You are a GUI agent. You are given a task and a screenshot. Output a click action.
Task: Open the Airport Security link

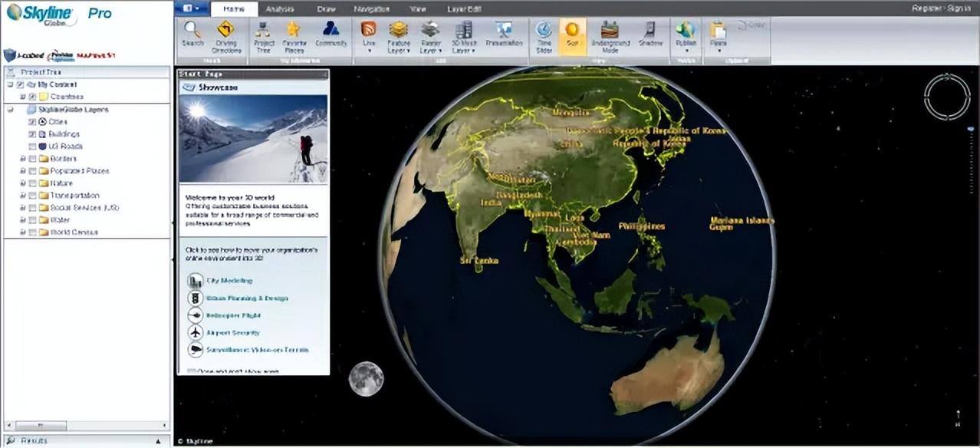[233, 333]
